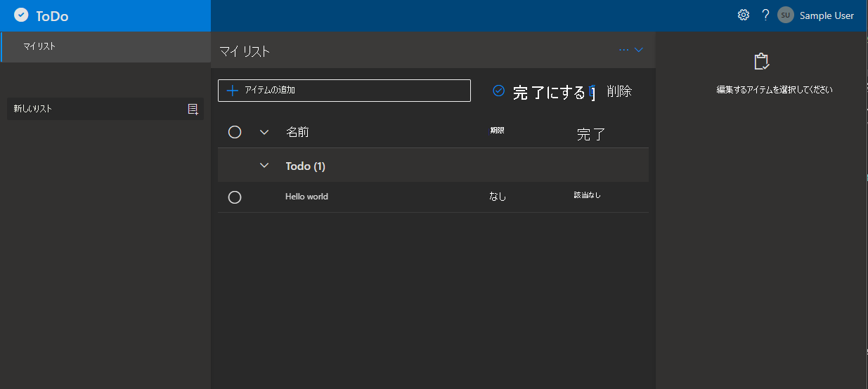The height and width of the screenshot is (389, 868).
Task: Collapse the Todo (1) group chevron
Action: pos(264,166)
